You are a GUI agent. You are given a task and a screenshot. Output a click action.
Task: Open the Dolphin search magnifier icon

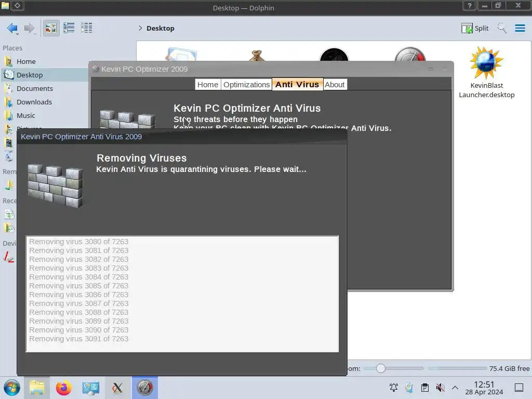click(x=502, y=28)
